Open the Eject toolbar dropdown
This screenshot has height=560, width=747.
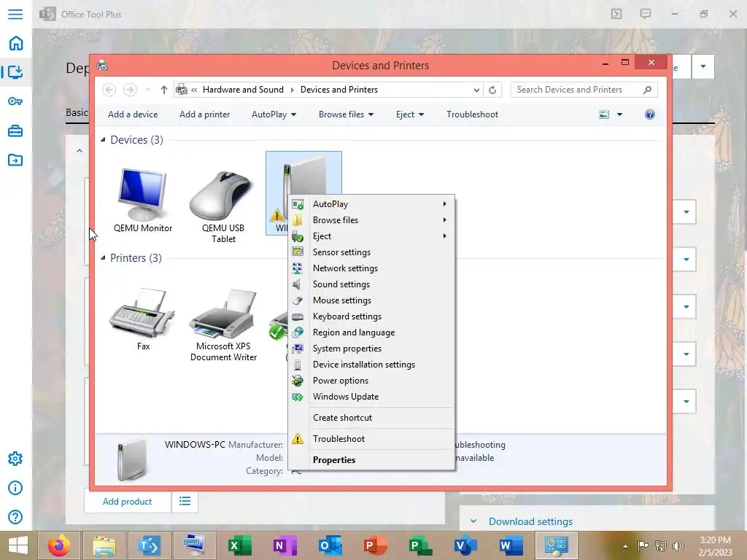pyautogui.click(x=410, y=114)
